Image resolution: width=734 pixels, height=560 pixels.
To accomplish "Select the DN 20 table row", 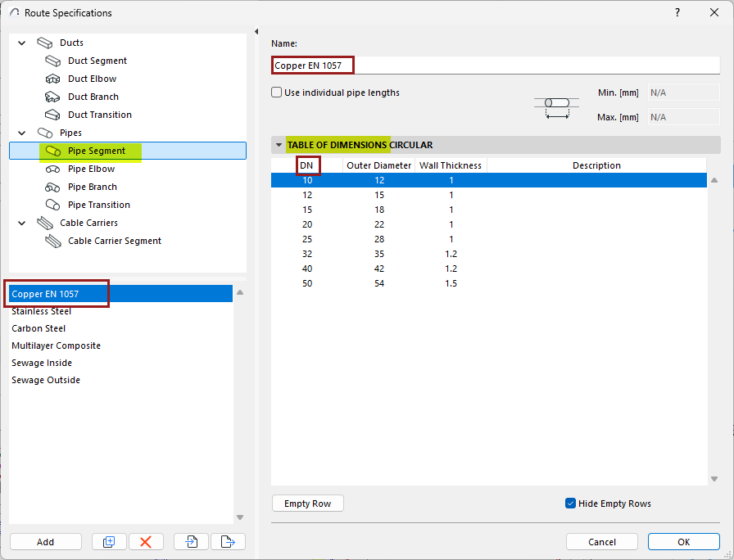I will click(x=489, y=224).
